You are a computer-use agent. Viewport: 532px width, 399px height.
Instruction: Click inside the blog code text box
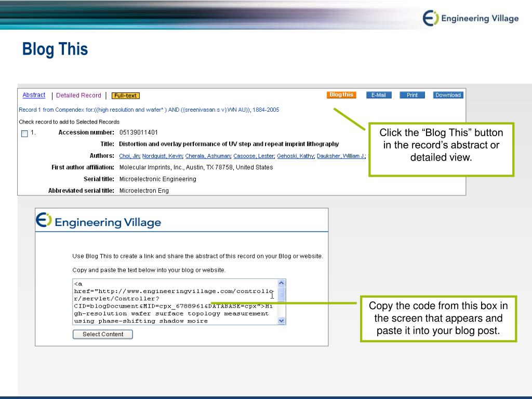coord(175,302)
